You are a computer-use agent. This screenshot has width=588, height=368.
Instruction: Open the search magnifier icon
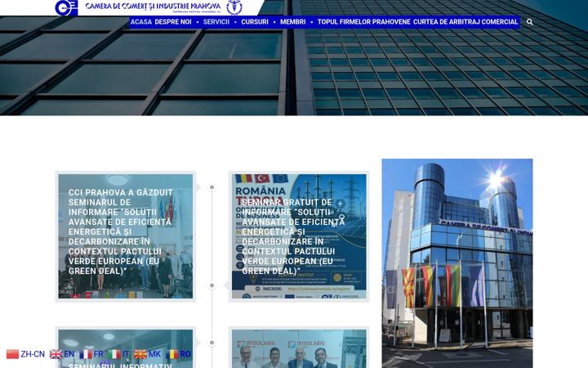(529, 22)
